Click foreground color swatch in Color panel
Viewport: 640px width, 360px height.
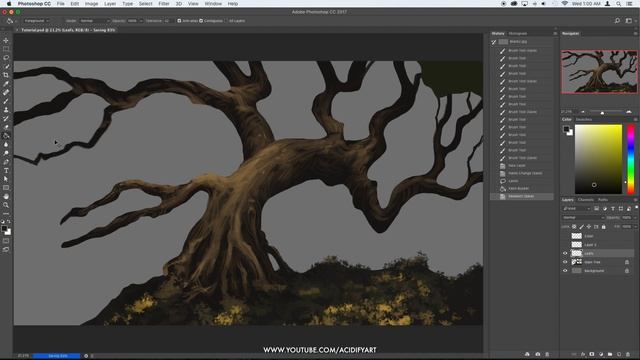click(x=566, y=129)
